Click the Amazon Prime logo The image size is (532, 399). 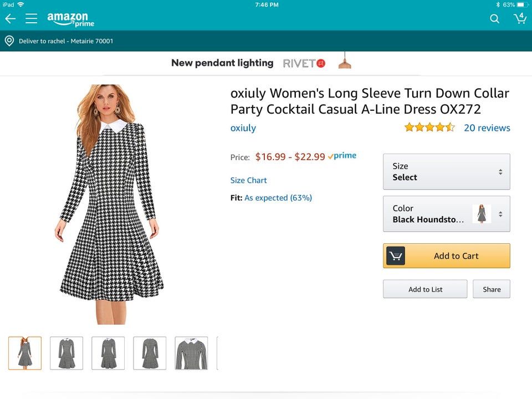pos(70,19)
